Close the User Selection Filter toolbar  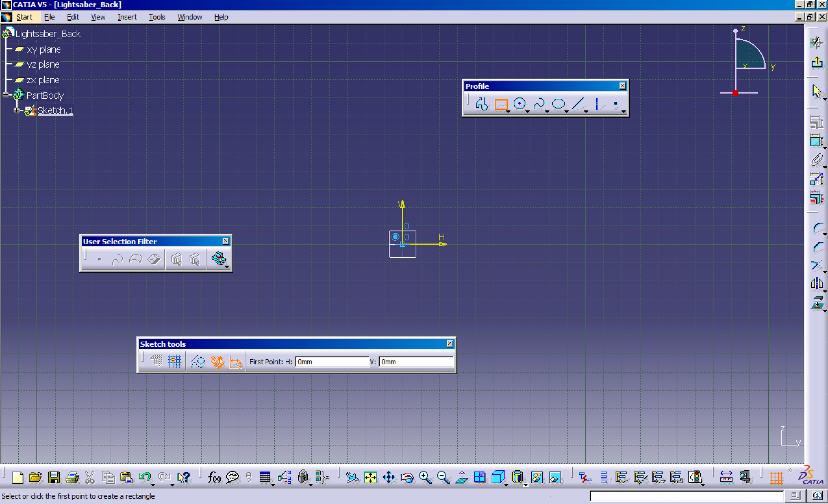click(226, 241)
